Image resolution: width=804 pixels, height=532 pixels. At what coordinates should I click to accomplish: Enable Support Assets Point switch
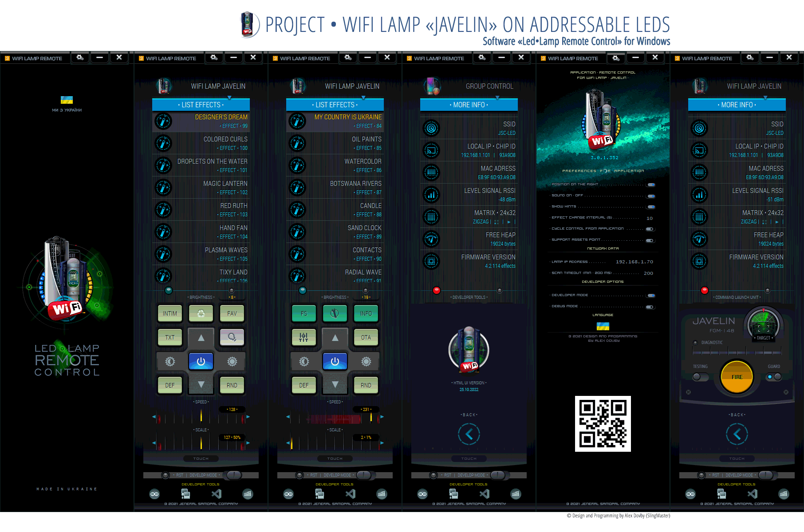click(650, 241)
